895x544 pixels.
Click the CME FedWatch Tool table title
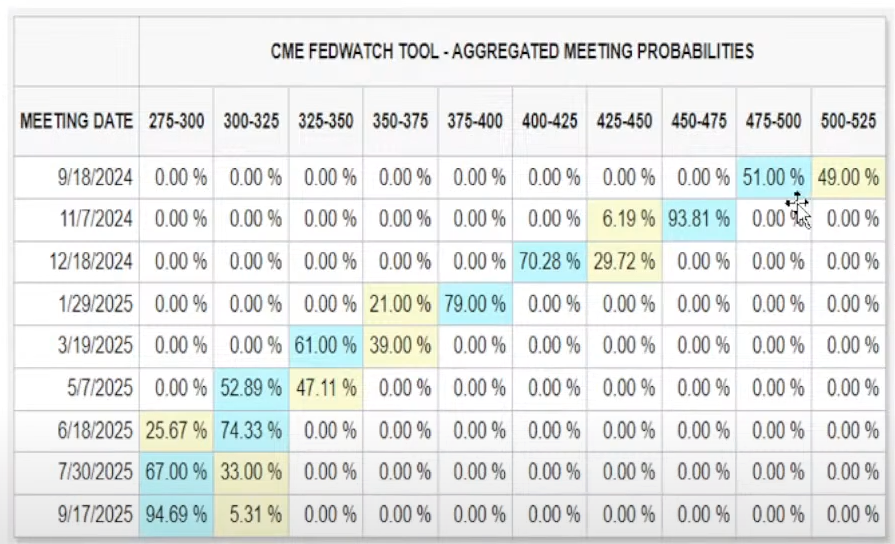512,51
